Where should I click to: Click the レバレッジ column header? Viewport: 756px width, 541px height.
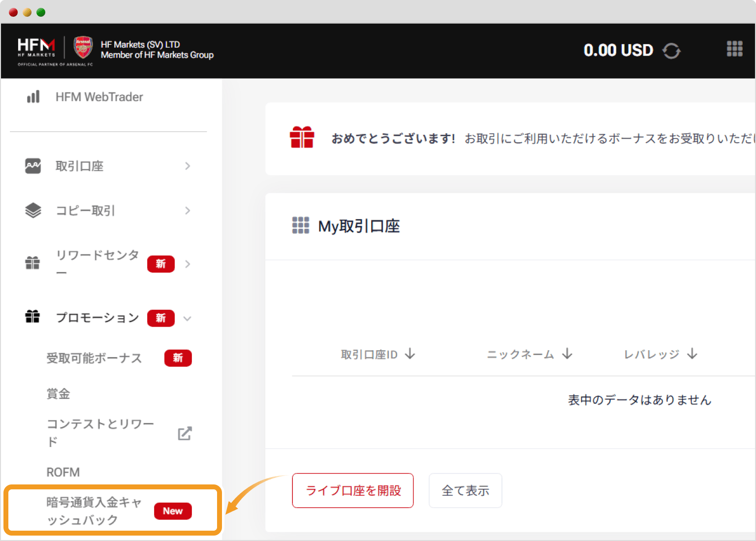(652, 355)
